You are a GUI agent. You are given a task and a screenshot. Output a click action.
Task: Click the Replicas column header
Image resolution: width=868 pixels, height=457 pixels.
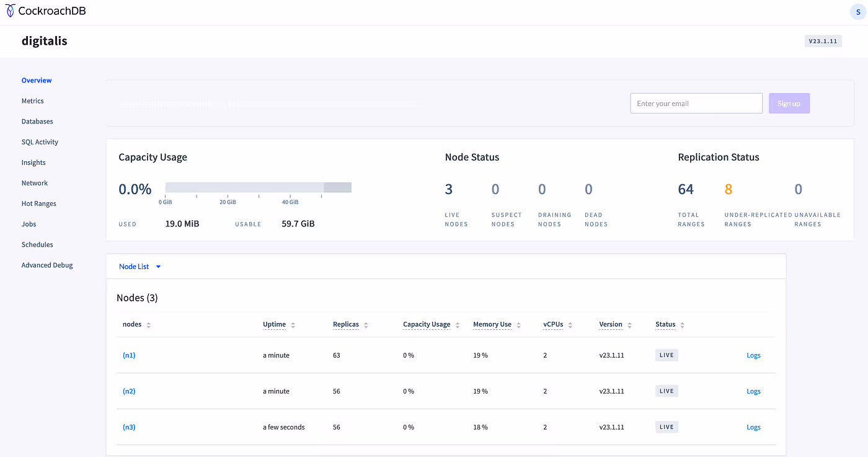346,324
